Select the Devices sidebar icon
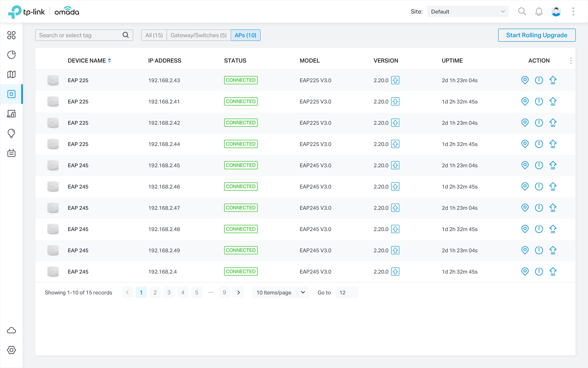The width and height of the screenshot is (588, 368). point(11,94)
